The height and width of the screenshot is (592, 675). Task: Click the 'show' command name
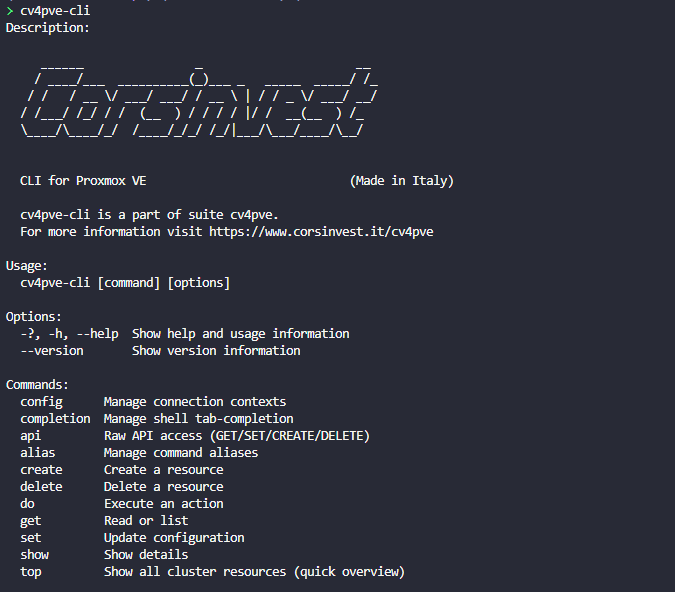[x=34, y=555]
